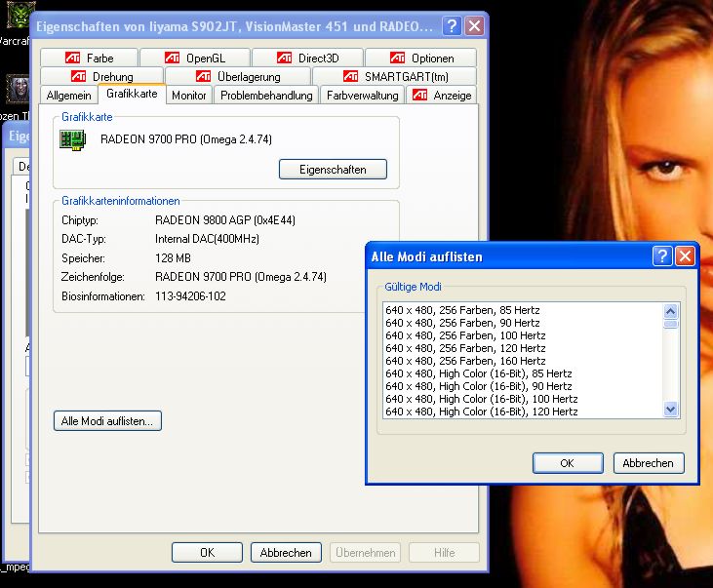Switch to the OpenGL tab
The image size is (713, 588).
tap(195, 58)
